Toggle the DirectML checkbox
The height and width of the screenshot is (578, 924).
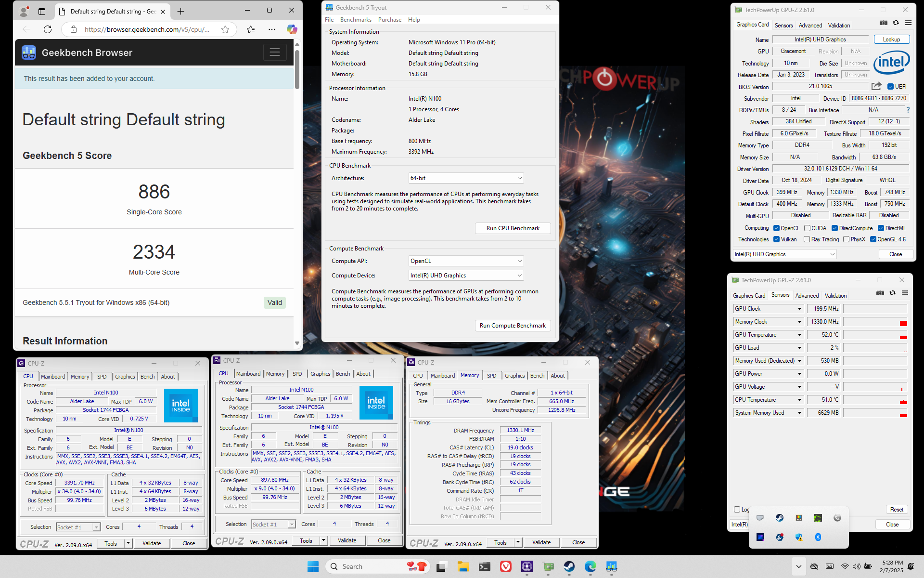tap(881, 228)
